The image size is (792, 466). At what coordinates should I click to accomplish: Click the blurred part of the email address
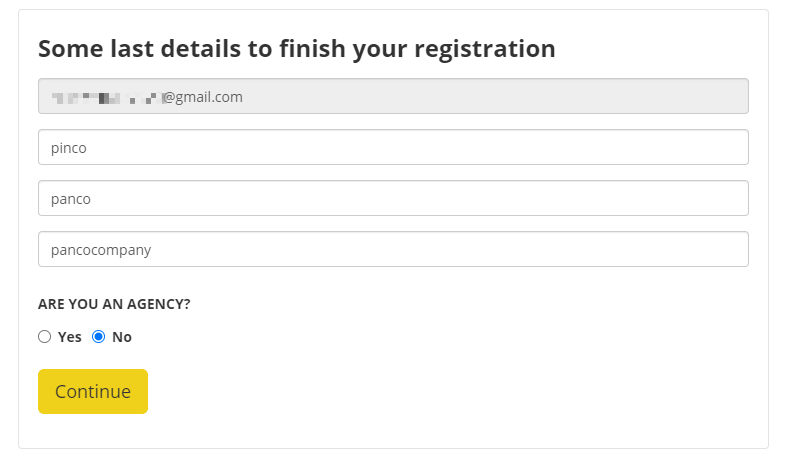(x=105, y=97)
